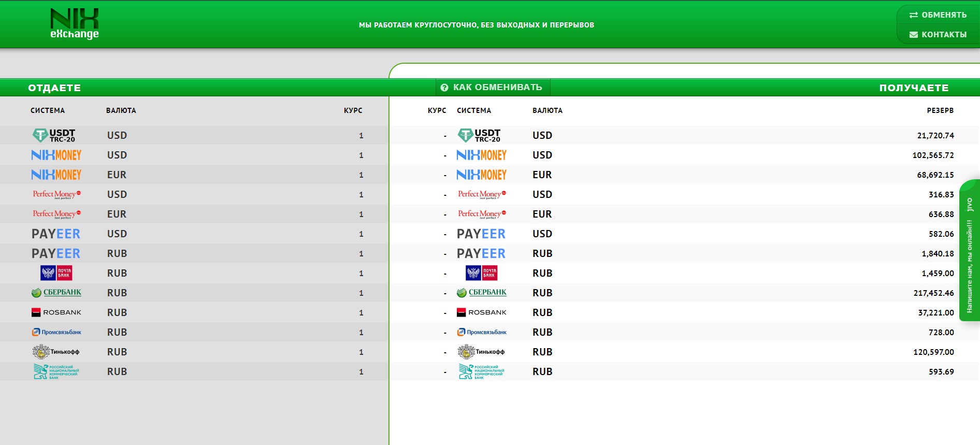Choose PAYEER USD logo in ПОЛУЧАЕТЕ list
The height and width of the screenshot is (445, 980).
[481, 234]
